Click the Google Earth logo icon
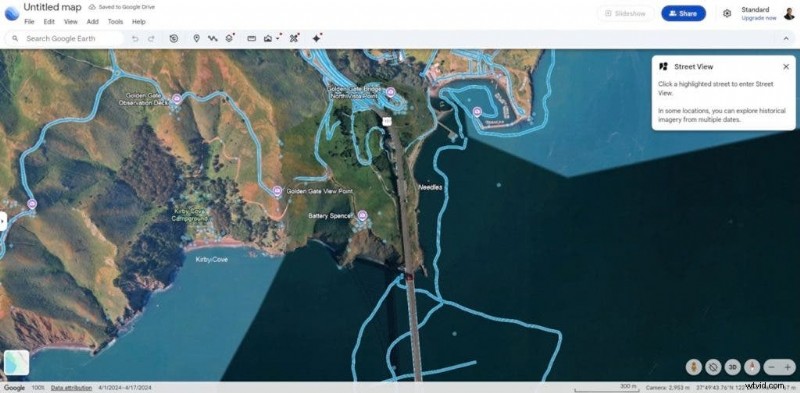The width and height of the screenshot is (800, 393). point(12,13)
